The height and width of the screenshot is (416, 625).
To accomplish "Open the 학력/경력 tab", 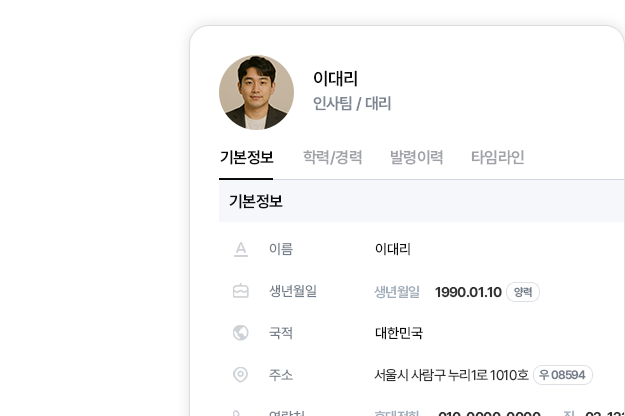I will pos(332,157).
